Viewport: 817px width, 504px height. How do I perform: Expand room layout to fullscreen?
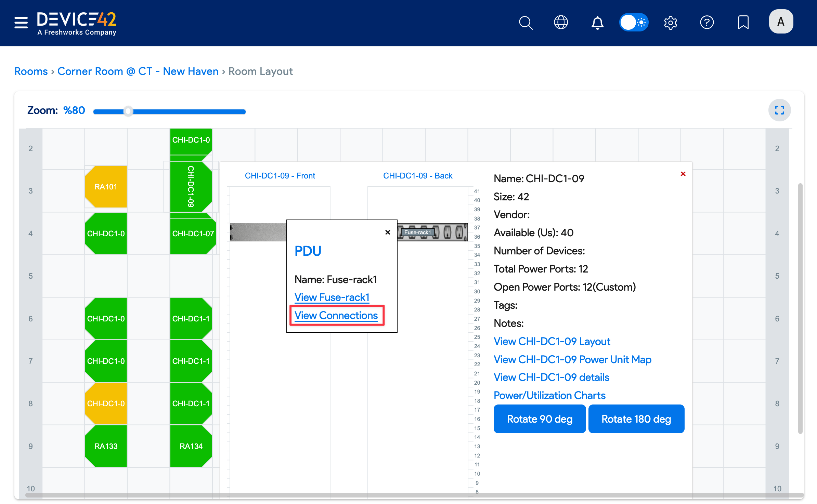[x=779, y=110]
